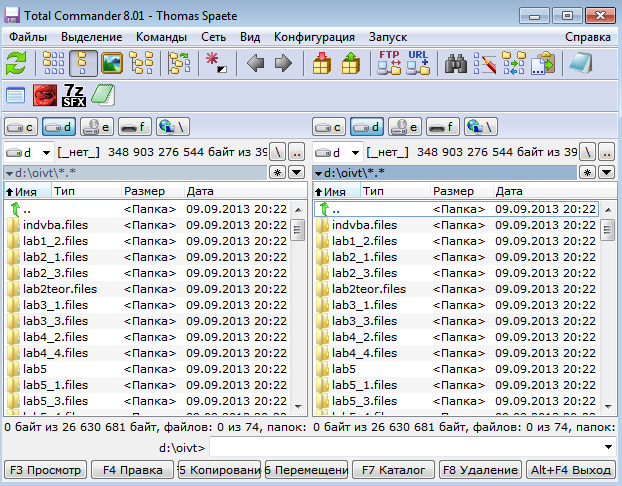Screen dimensions: 622x486
Task: Open right panel favorites asterisk button
Action: (x=587, y=173)
